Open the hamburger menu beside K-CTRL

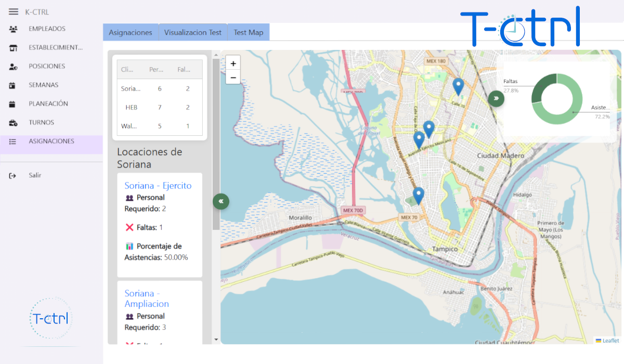[14, 12]
